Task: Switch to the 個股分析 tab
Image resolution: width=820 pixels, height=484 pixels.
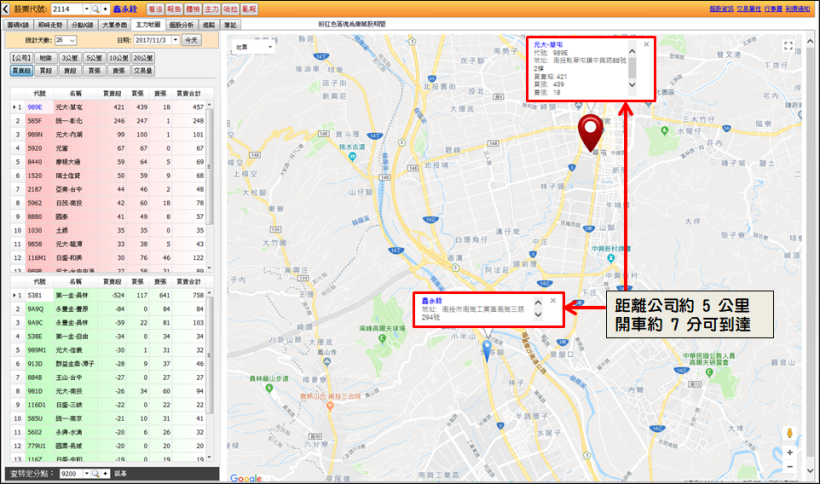Action: (181, 25)
